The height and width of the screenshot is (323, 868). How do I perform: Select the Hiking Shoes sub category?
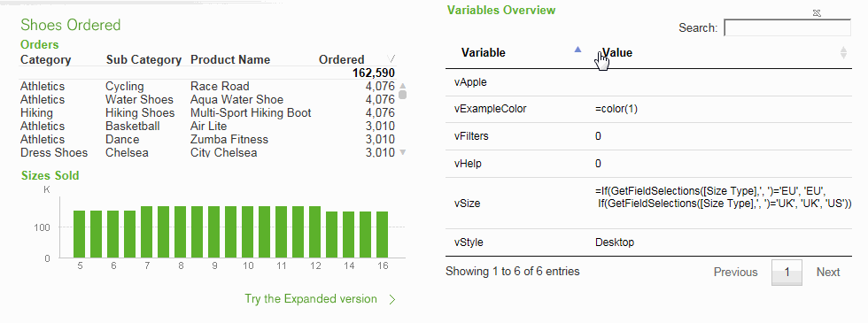click(140, 113)
